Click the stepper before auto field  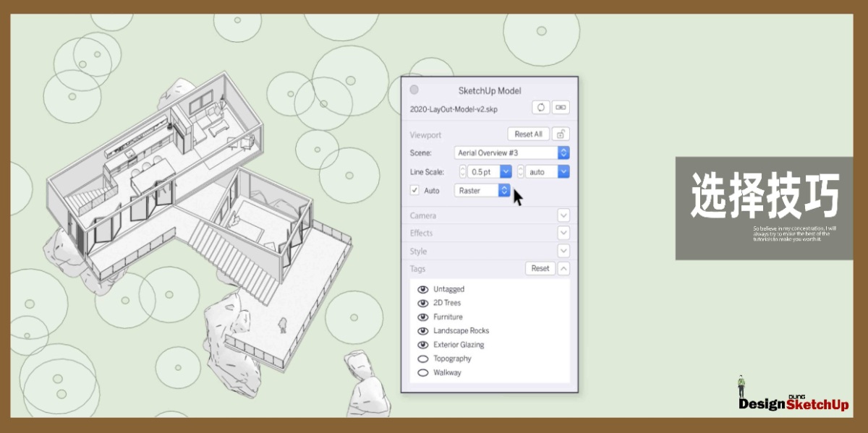coord(520,172)
